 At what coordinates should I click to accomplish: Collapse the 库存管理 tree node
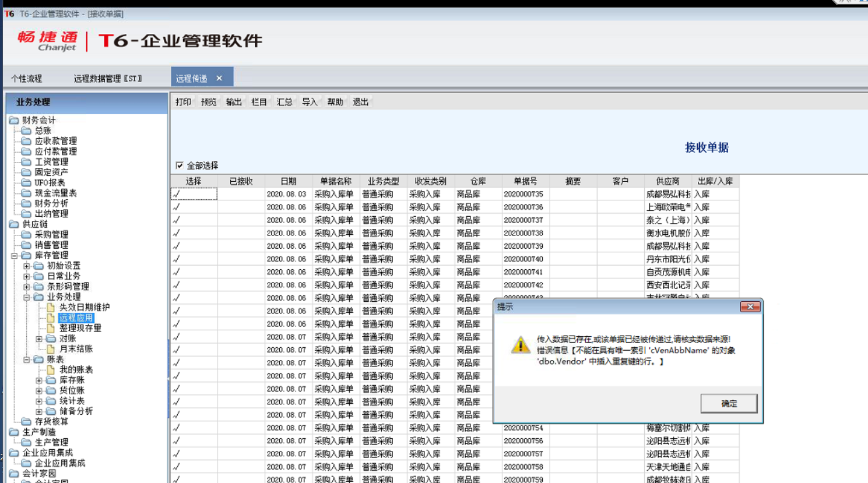point(15,255)
